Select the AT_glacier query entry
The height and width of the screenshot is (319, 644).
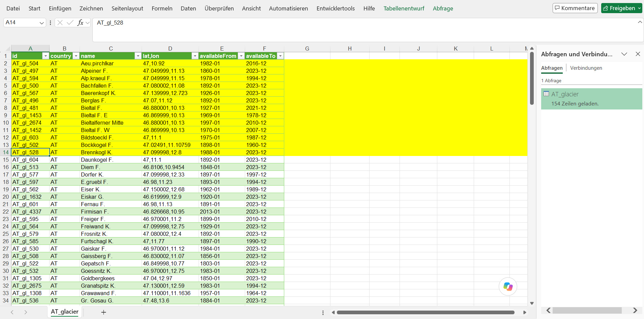coord(591,99)
